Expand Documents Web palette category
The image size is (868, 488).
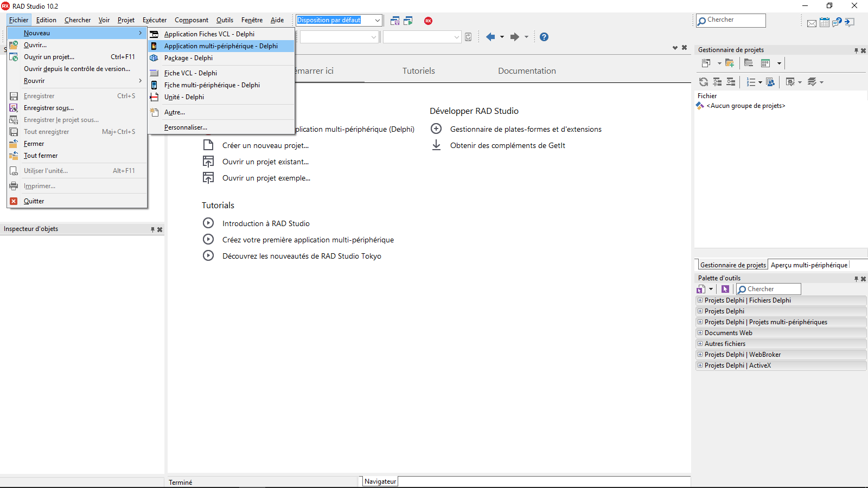(700, 332)
